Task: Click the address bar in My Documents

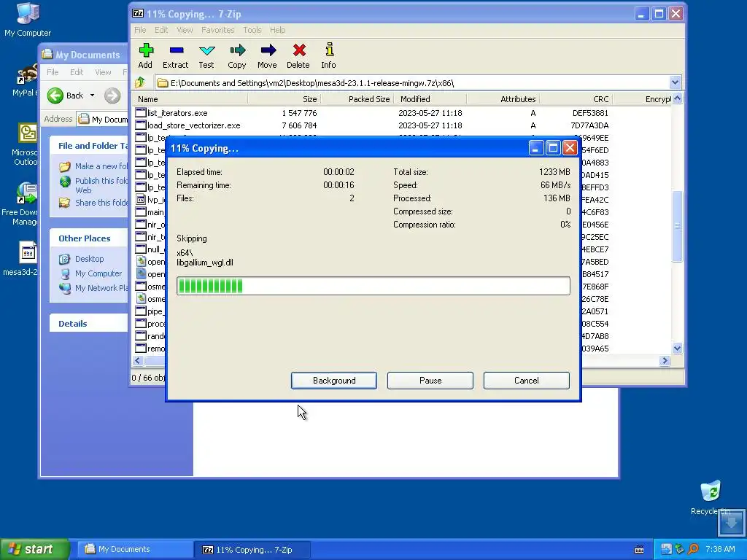Action: tap(104, 119)
